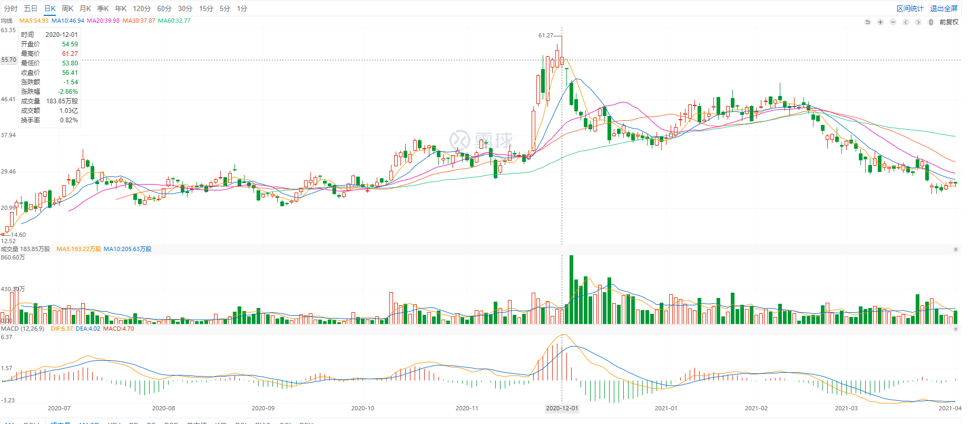The image size is (980, 424).
Task: Switch to the 分时 tab
Action: pyautogui.click(x=11, y=8)
